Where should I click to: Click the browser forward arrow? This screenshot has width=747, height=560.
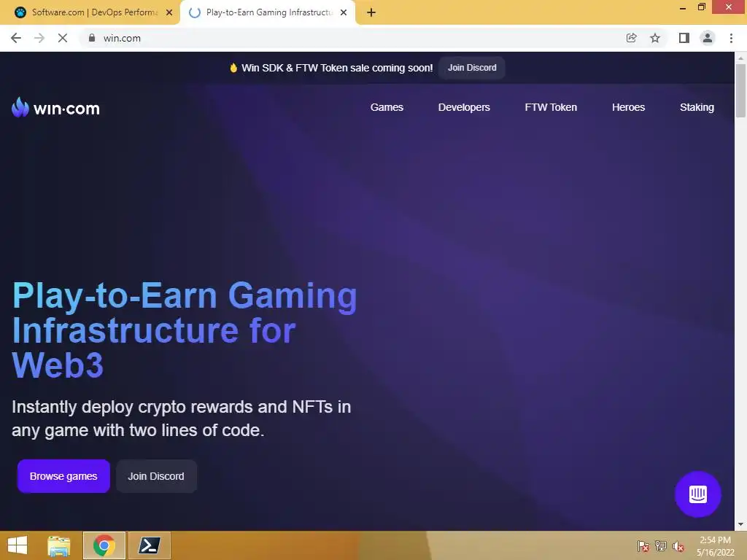[x=39, y=38]
